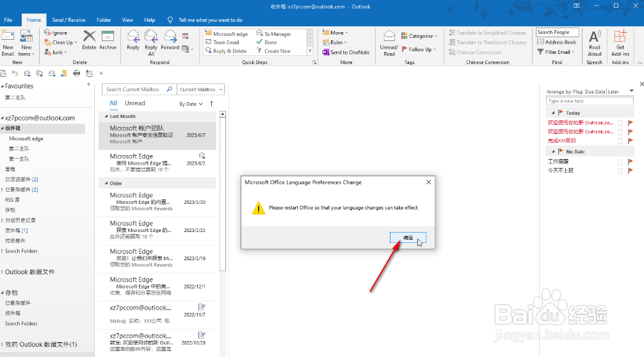Viewport: 644px width, 357px height.
Task: Click the Get Add-ins icon
Action: (x=620, y=36)
